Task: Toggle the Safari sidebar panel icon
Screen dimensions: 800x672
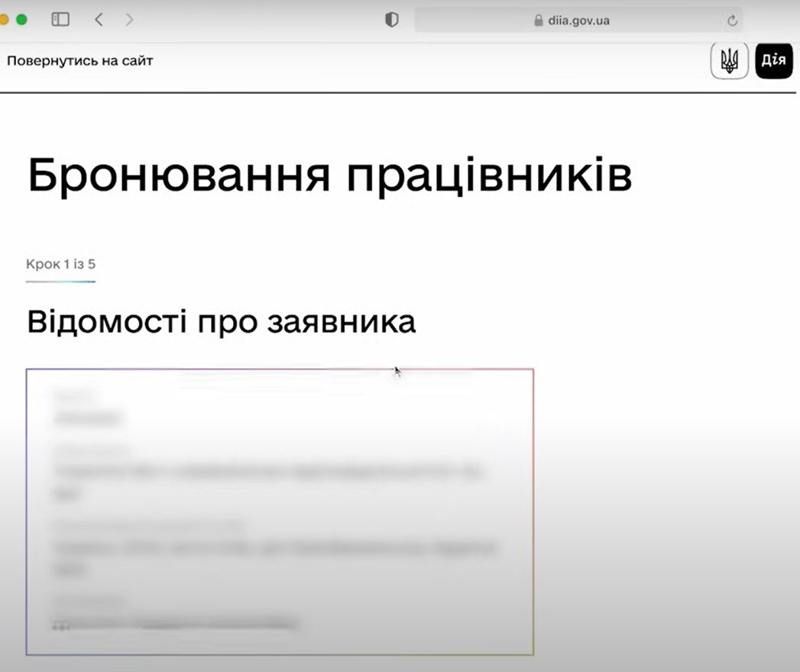Action: point(60,20)
